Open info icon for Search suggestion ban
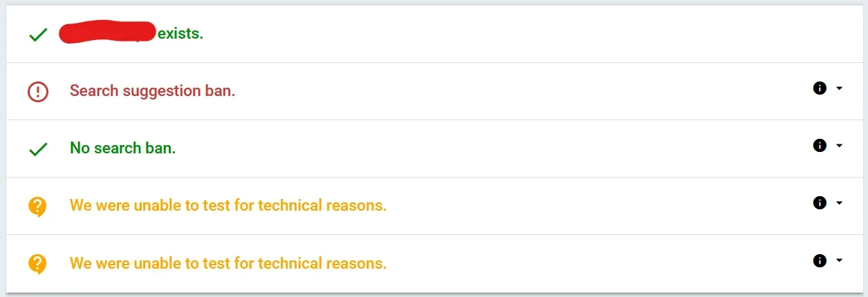The image size is (868, 297). [x=820, y=88]
